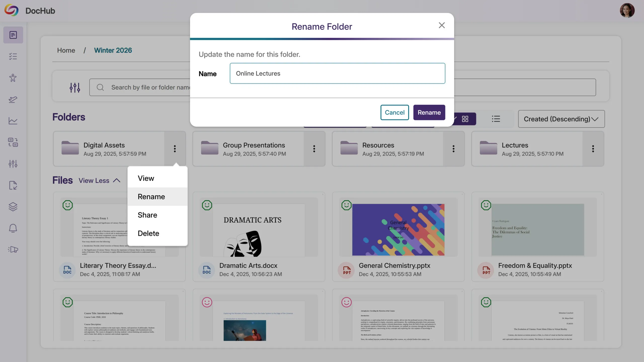Open Lectures folder three-dot menu
This screenshot has height=362, width=644.
point(593,149)
